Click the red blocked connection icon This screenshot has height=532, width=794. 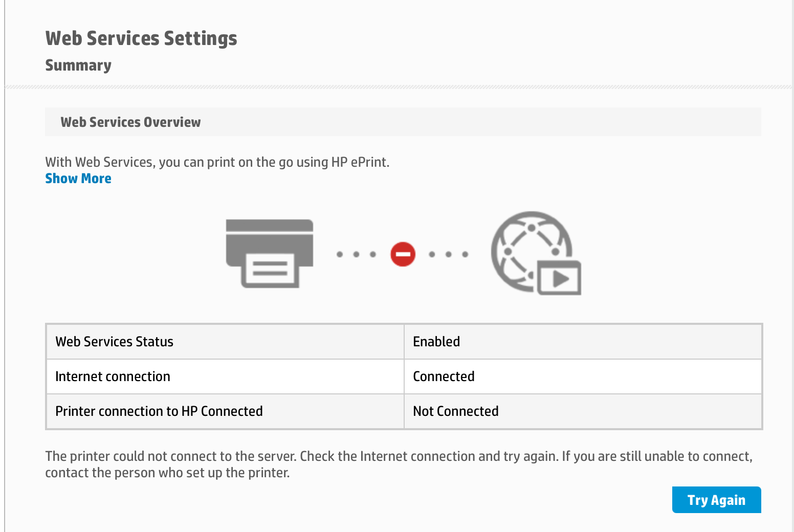[403, 254]
